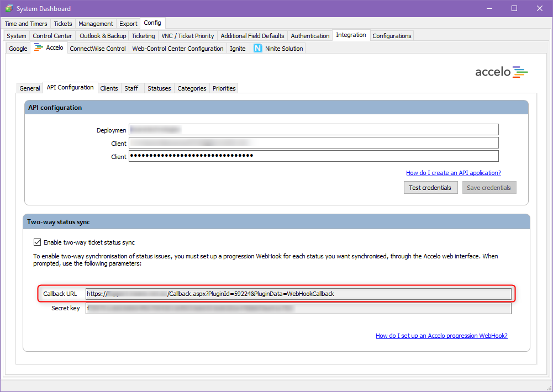Open the Authentication tab
Screen dimensions: 553x392
(310, 36)
